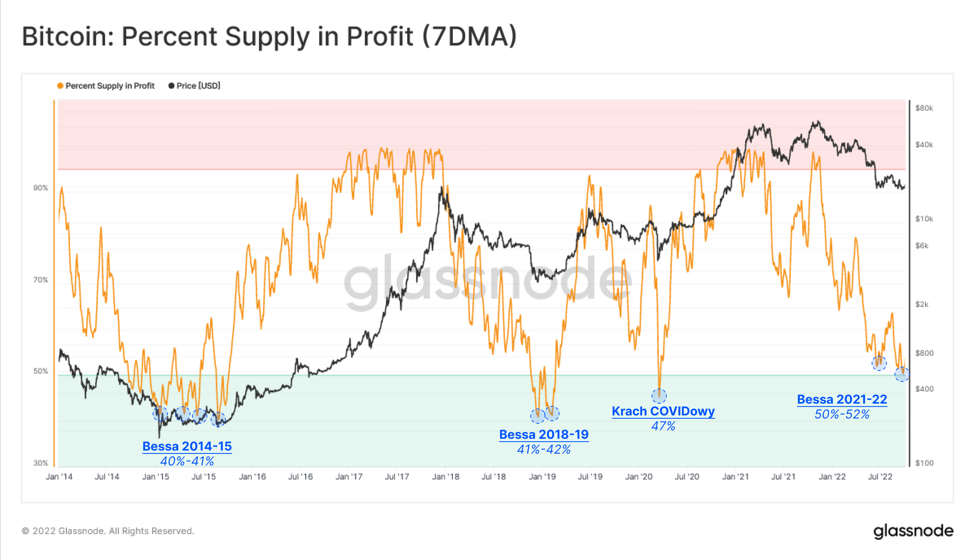Click the Jan '18 x-axis label
The height and width of the screenshot is (560, 974).
point(446,477)
